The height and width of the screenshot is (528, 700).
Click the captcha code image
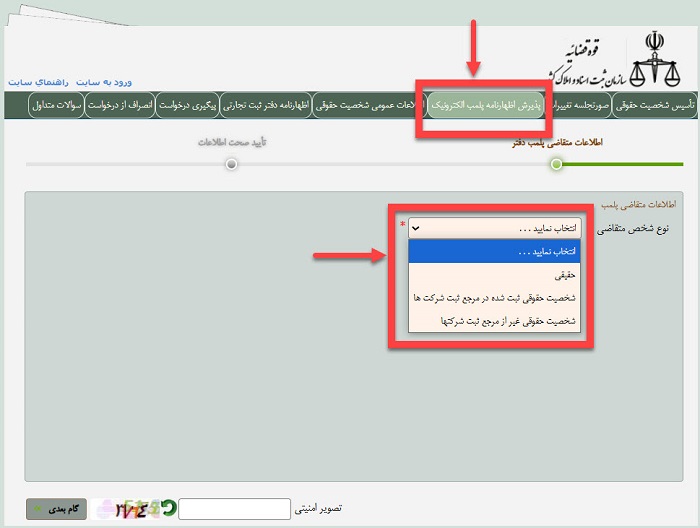point(130,509)
